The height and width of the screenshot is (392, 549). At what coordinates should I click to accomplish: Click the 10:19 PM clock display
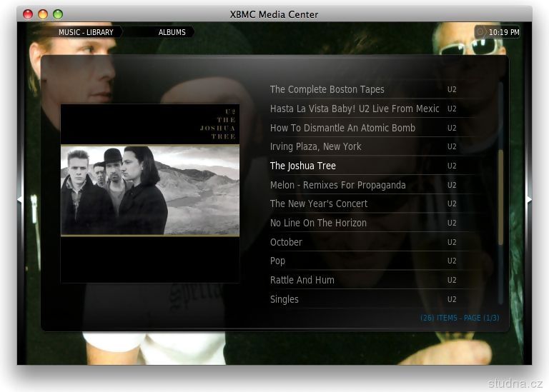click(x=504, y=32)
